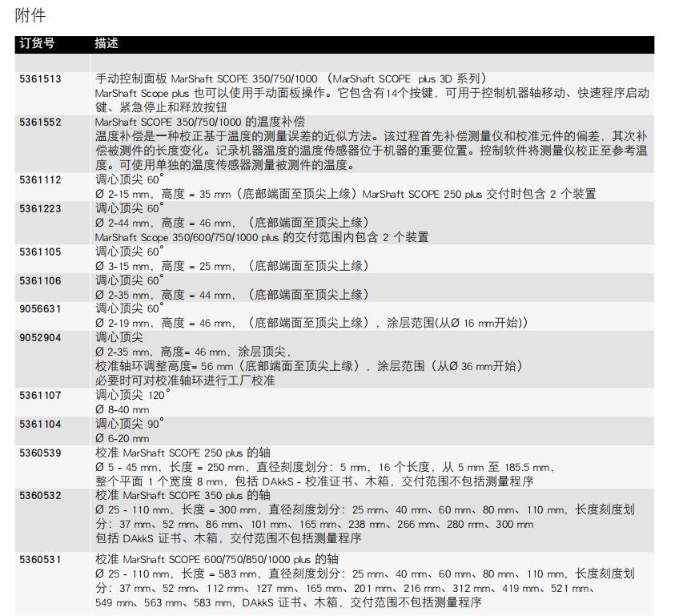Select order number 5361107
The width and height of the screenshot is (679, 616).
(x=40, y=395)
